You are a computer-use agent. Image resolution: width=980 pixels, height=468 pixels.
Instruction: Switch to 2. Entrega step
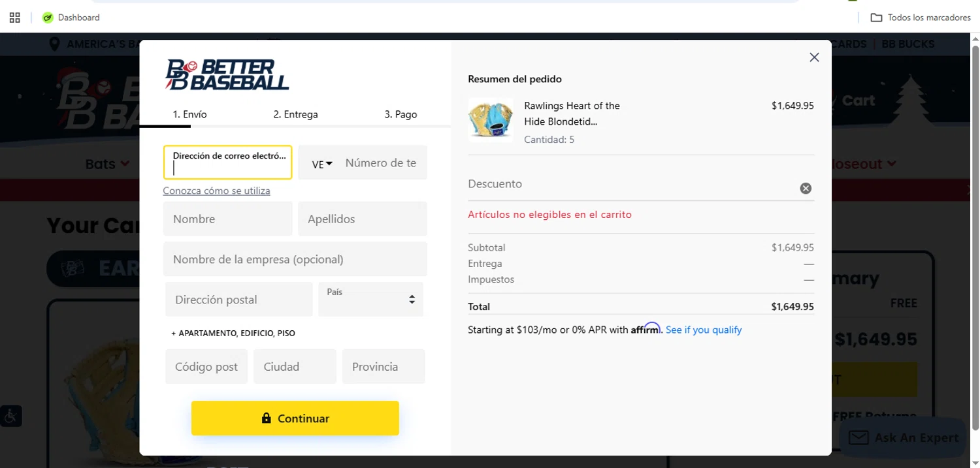295,114
